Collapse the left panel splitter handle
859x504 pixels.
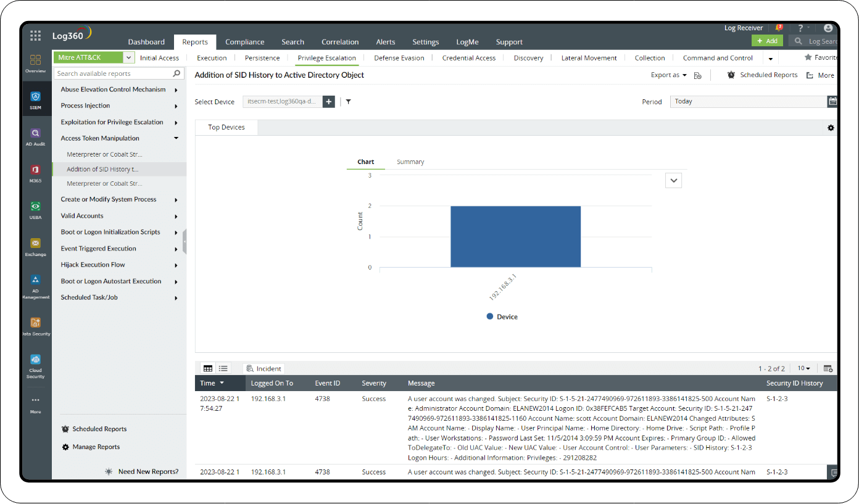185,241
